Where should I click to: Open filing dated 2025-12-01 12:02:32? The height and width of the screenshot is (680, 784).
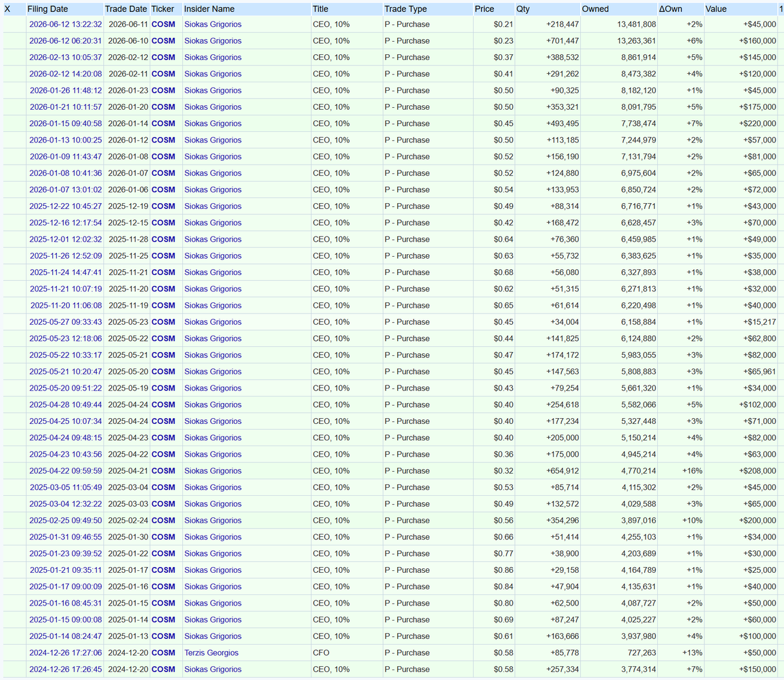(x=65, y=239)
